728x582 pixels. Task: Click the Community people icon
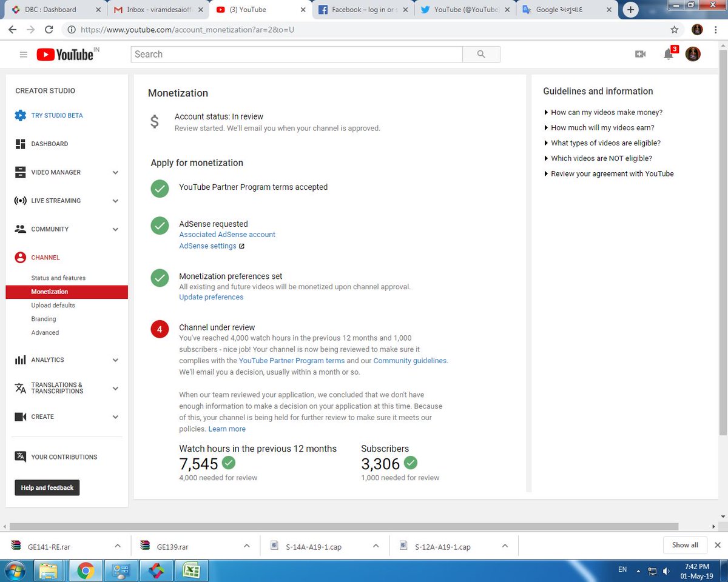[x=21, y=229]
